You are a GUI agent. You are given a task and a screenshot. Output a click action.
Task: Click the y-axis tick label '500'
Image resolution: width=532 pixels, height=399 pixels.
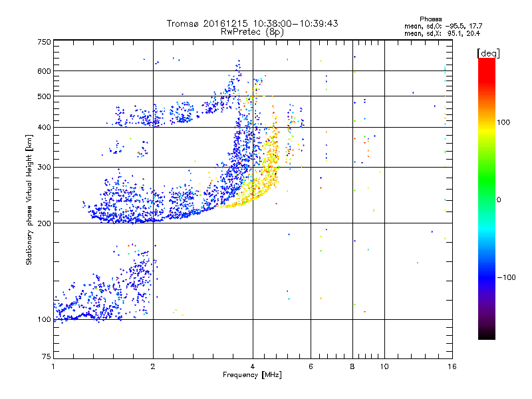[44, 96]
